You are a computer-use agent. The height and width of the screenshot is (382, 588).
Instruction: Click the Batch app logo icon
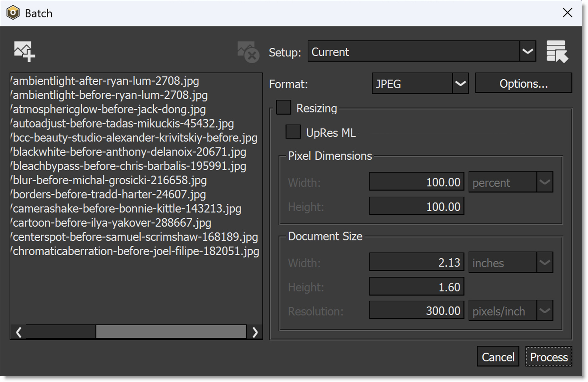click(13, 13)
